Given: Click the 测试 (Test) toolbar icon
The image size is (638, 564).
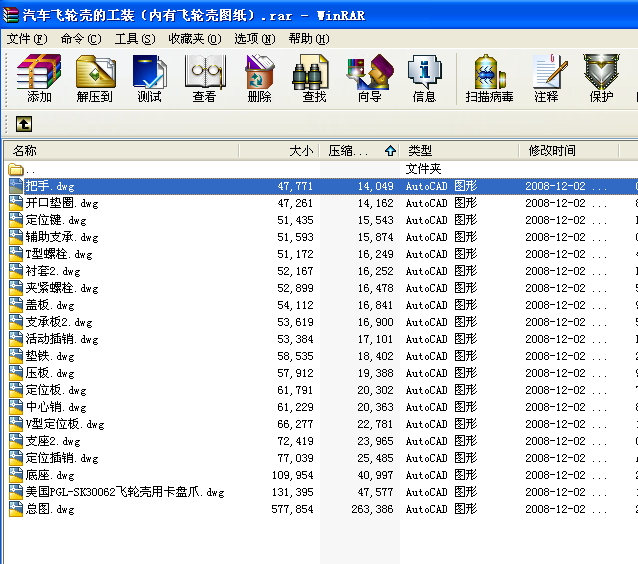Looking at the screenshot, I should (x=149, y=79).
